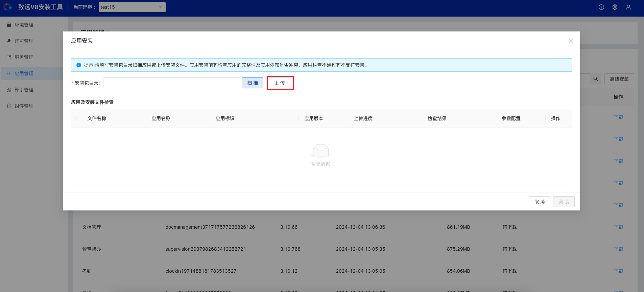Click the 离线安装 button
This screenshot has width=644, height=292.
coord(619,79)
